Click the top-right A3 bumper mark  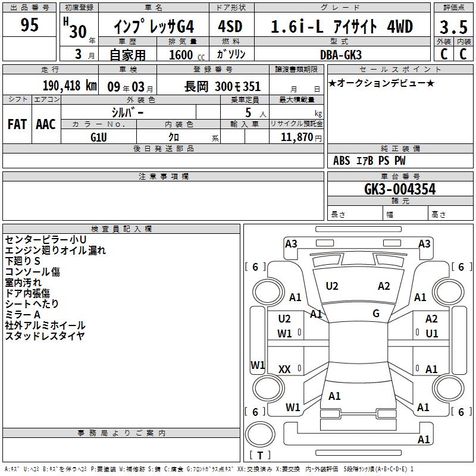point(424,243)
